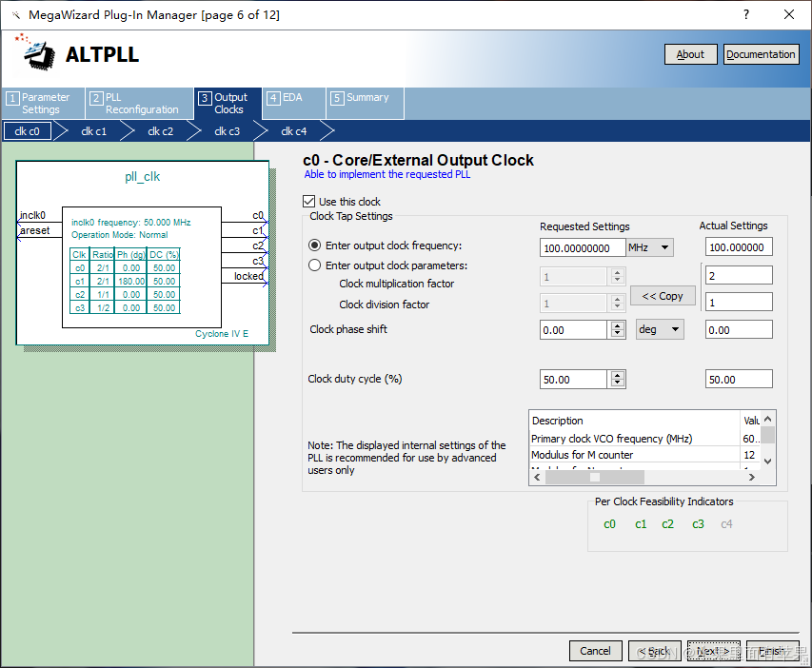The width and height of the screenshot is (812, 668).
Task: Click the inclk0 input port label
Action: click(32, 215)
